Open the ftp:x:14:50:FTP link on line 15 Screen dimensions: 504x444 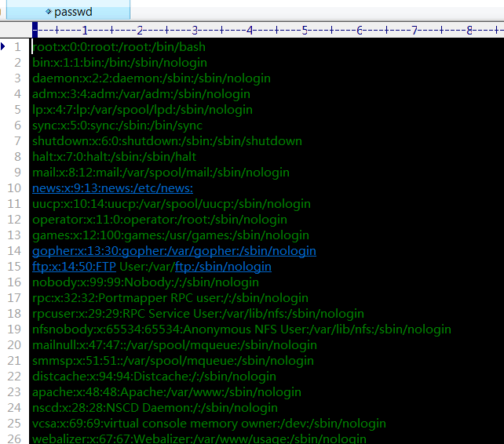point(75,267)
